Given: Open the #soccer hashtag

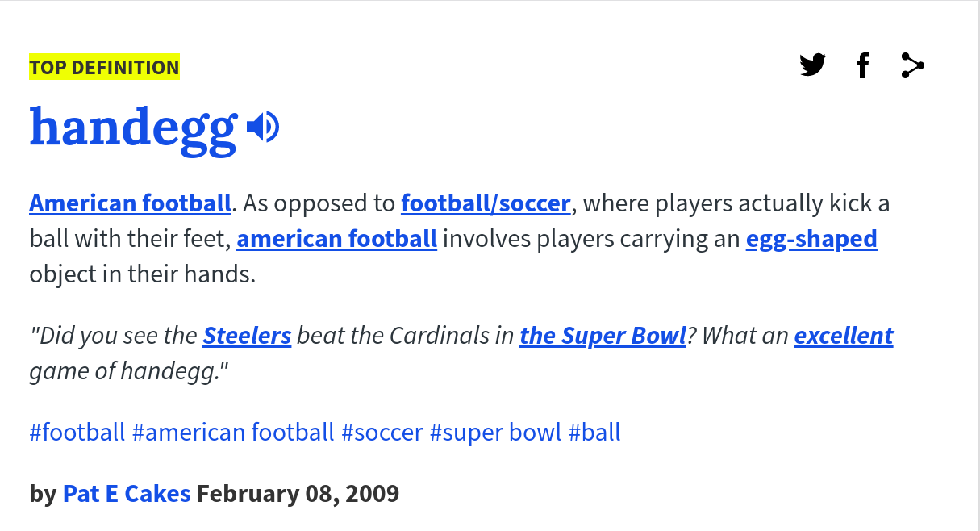Looking at the screenshot, I should (x=382, y=432).
